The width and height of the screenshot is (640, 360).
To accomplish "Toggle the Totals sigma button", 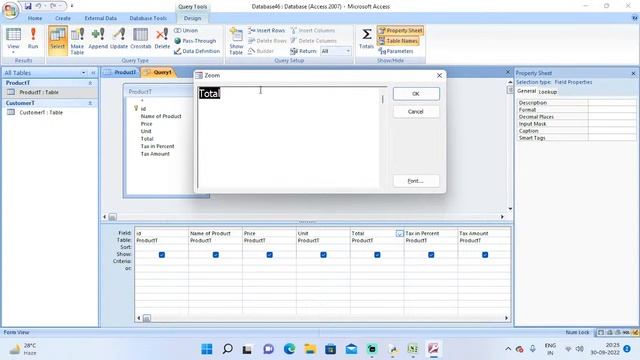I will (x=367, y=38).
